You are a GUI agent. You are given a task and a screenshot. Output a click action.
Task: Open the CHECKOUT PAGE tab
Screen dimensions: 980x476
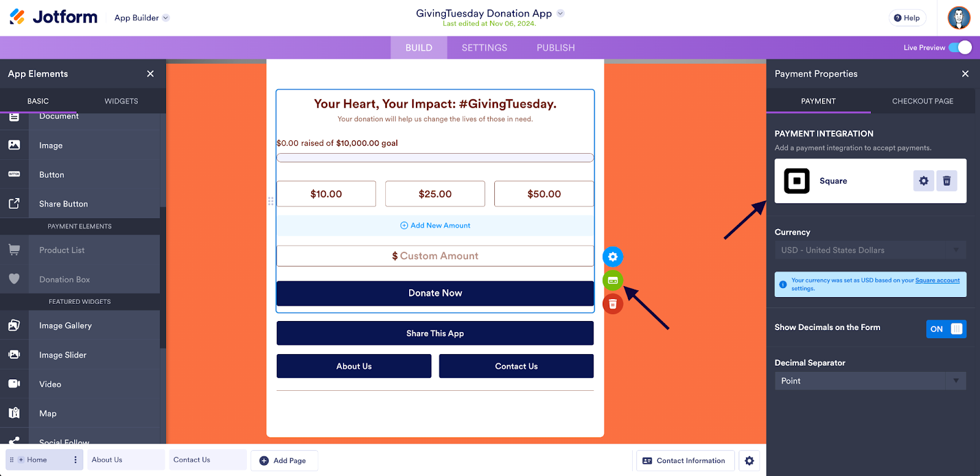click(922, 101)
